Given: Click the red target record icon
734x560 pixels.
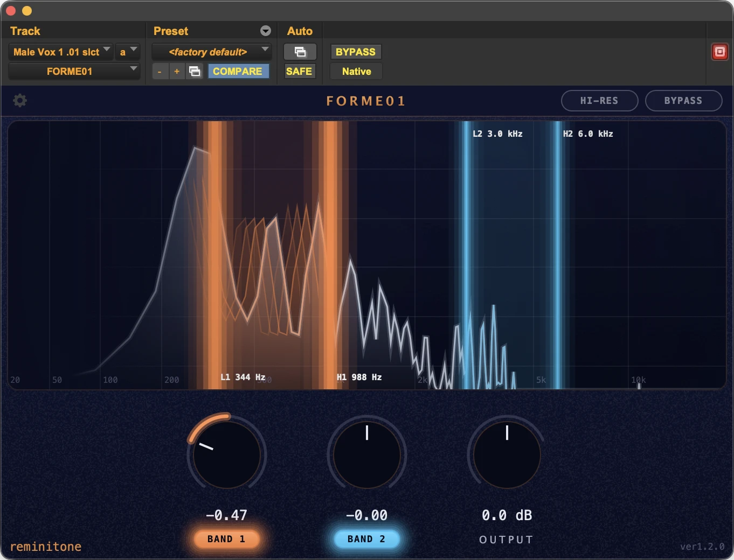Looking at the screenshot, I should tap(719, 52).
